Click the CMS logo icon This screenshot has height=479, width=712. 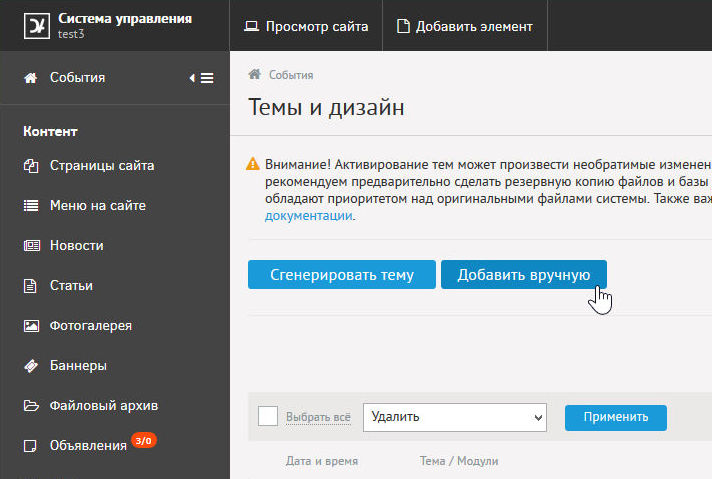coord(36,25)
